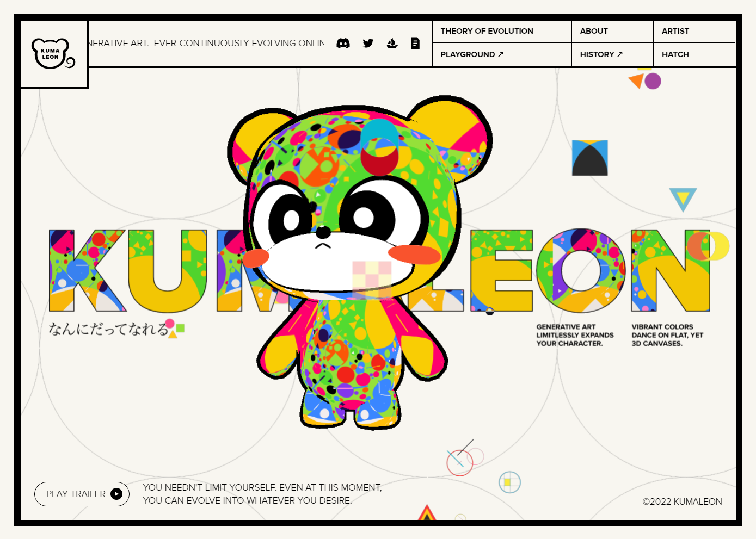Open the Twitter bird icon
756x539 pixels.
[368, 44]
